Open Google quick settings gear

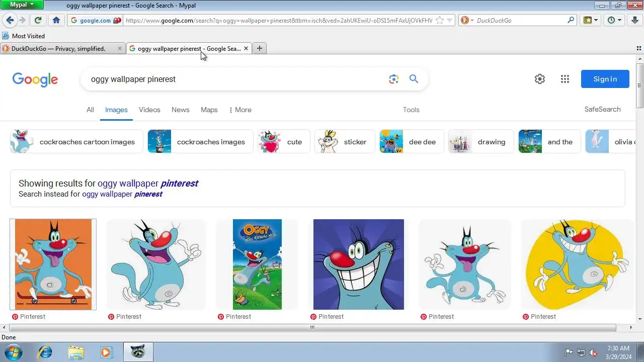(x=540, y=79)
